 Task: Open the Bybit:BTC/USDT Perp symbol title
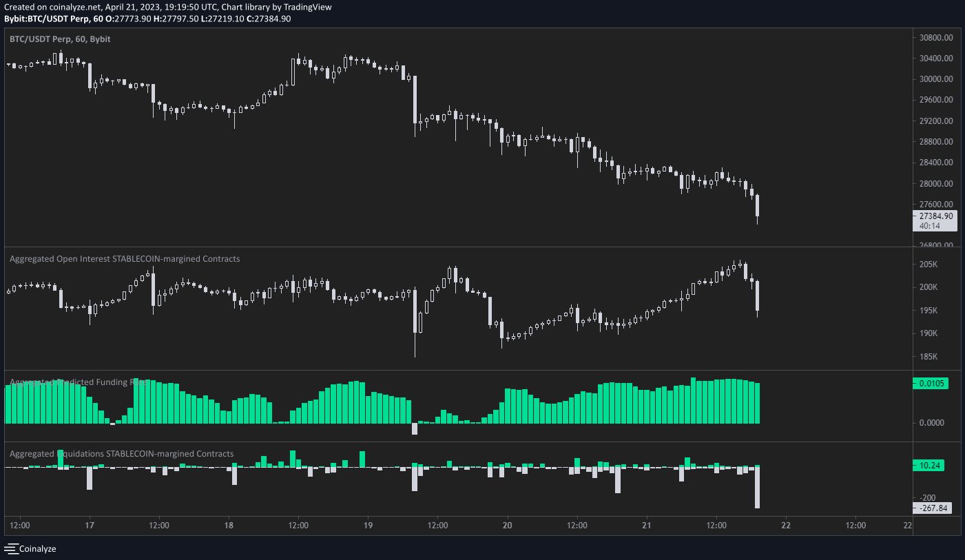click(x=43, y=18)
